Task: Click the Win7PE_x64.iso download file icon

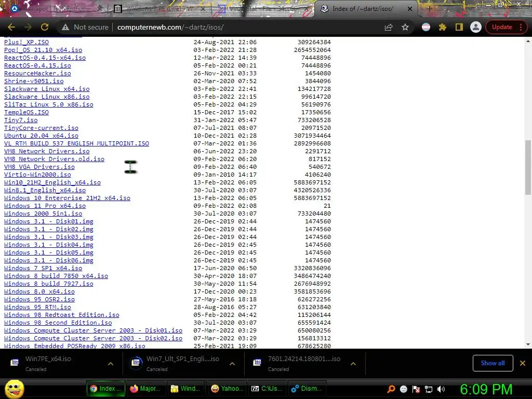Action: point(15,362)
